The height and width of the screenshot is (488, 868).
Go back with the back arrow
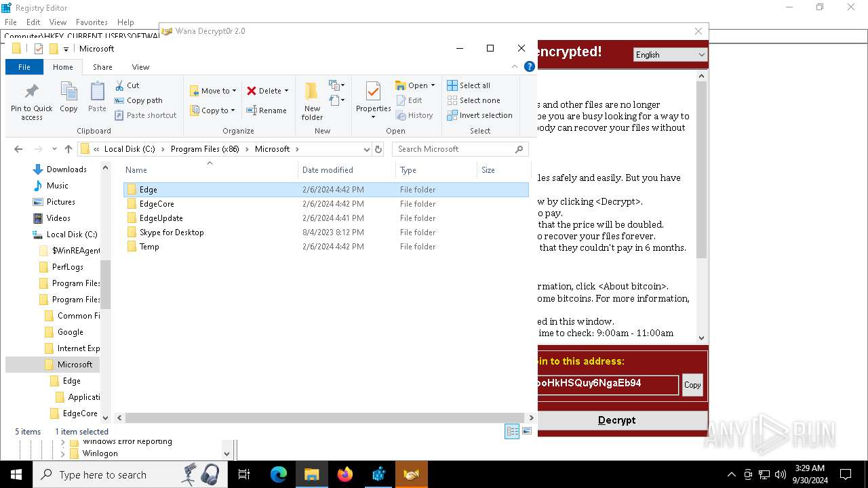coord(18,149)
